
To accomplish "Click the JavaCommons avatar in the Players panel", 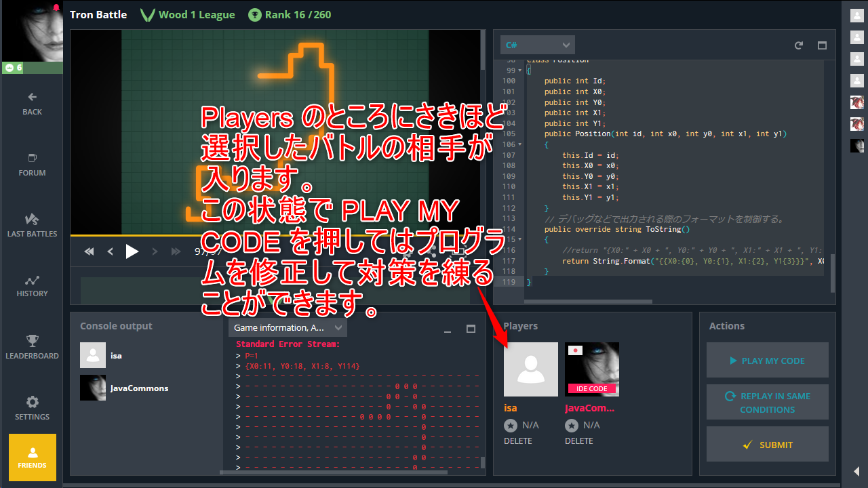I will (x=592, y=369).
